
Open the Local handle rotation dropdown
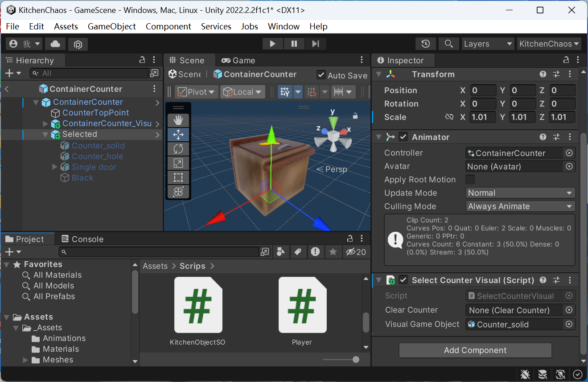click(243, 92)
